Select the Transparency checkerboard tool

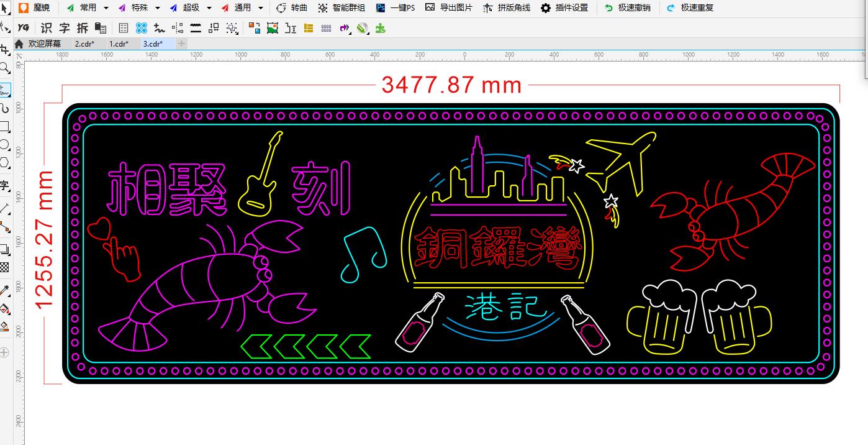click(4, 267)
